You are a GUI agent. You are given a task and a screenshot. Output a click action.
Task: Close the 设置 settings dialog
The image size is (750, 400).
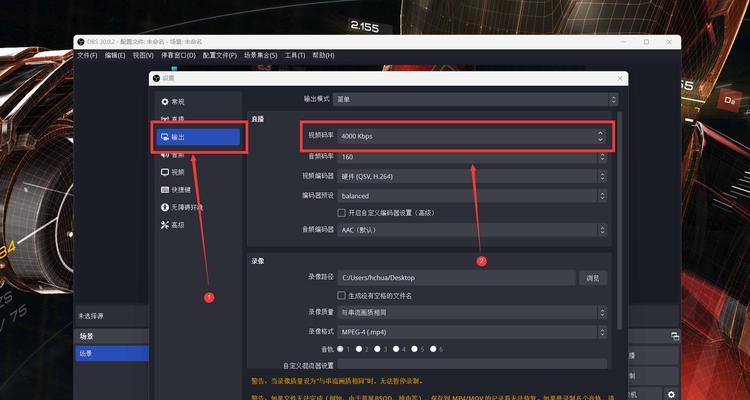pos(620,78)
